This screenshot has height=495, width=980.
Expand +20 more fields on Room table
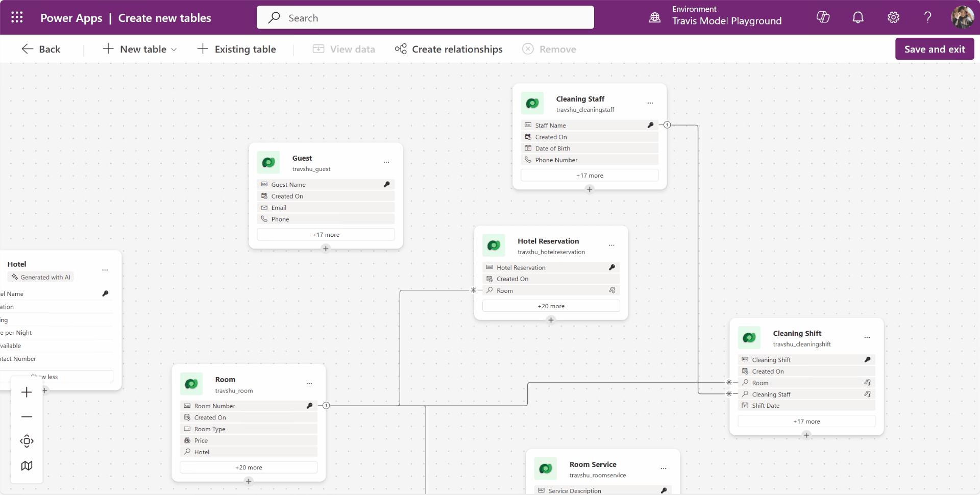tap(249, 467)
